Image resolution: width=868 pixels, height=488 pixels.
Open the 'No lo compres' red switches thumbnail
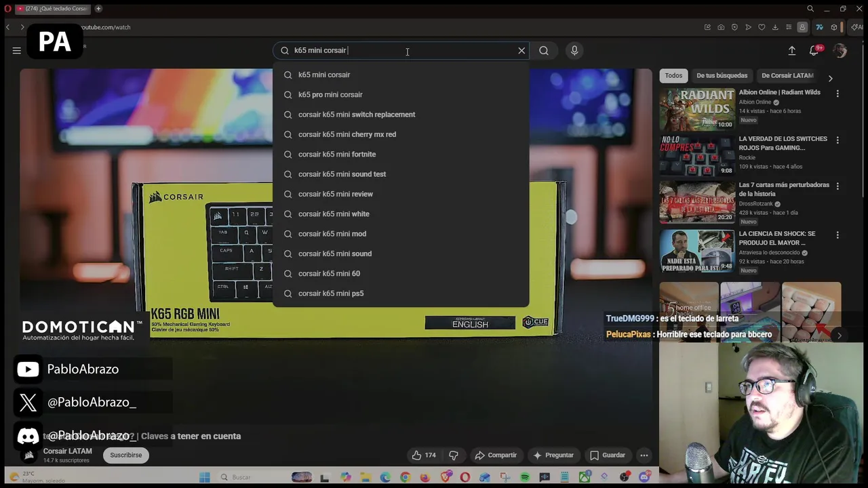pos(697,155)
